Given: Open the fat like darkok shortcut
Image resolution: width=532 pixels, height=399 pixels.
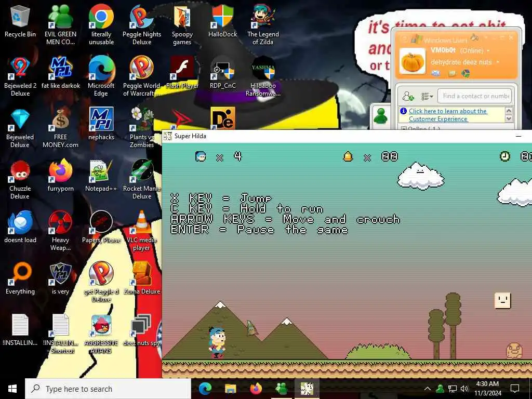Looking at the screenshot, I should [60, 73].
